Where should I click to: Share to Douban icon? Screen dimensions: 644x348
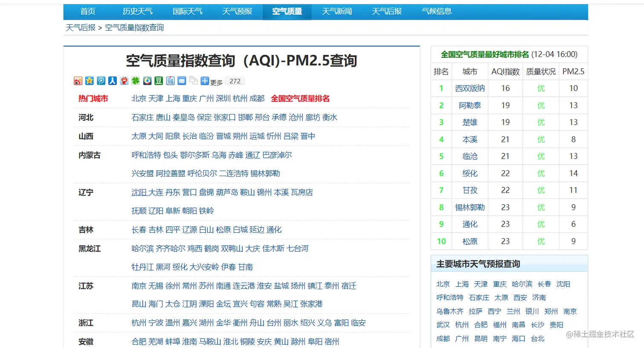tap(158, 81)
